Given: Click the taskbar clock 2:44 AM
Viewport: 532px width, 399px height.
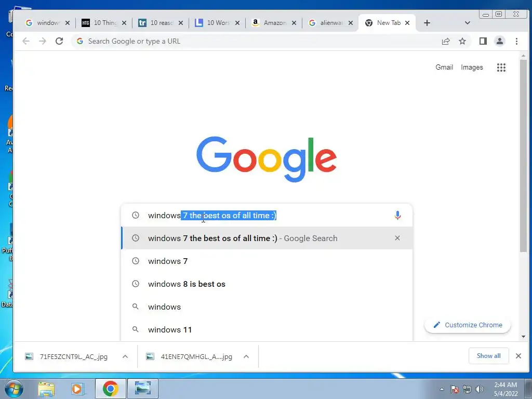Looking at the screenshot, I should [x=506, y=389].
